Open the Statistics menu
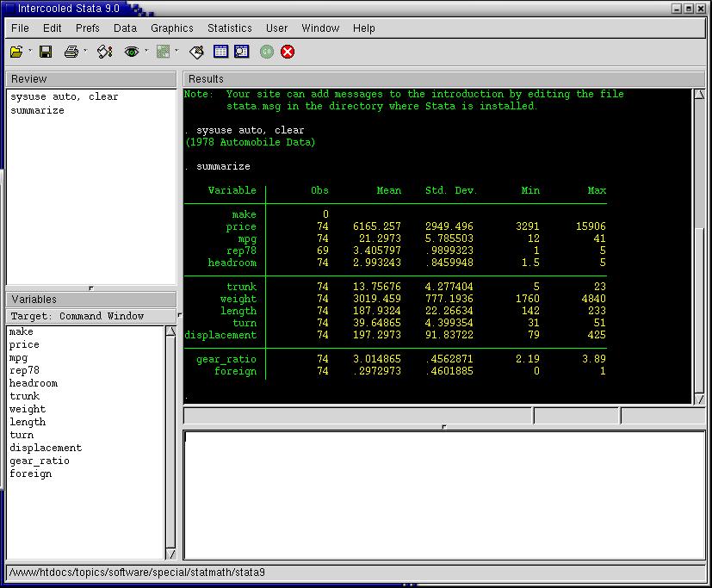The height and width of the screenshot is (588, 712). (x=230, y=28)
